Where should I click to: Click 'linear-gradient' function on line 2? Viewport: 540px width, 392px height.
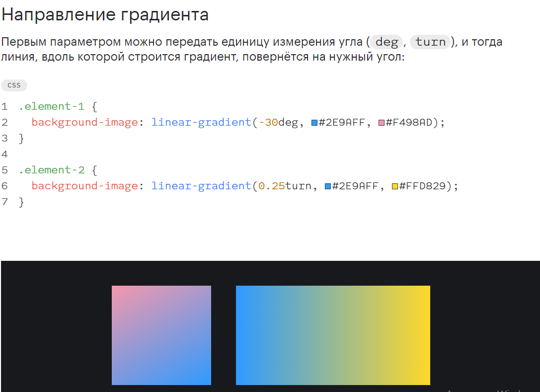pos(202,123)
